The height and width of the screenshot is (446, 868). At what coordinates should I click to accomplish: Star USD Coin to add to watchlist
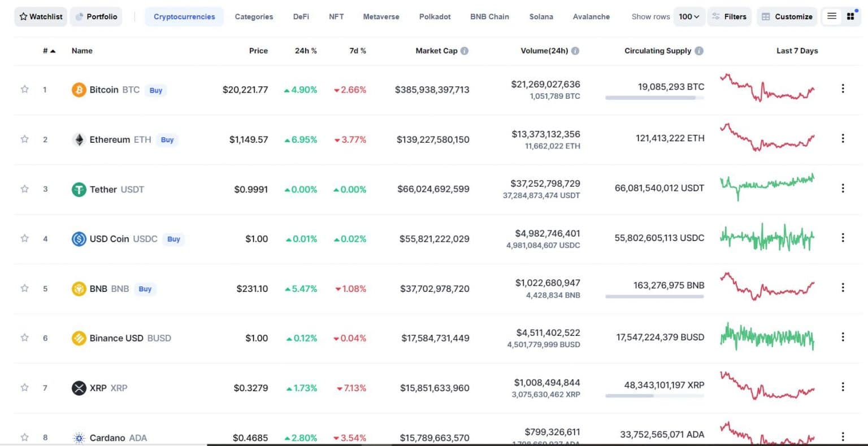[x=24, y=238]
